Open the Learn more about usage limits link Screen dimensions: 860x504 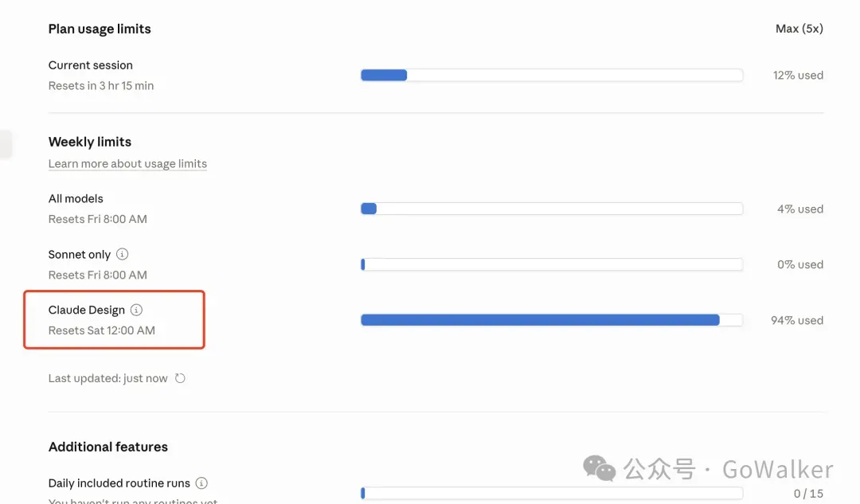pos(127,164)
